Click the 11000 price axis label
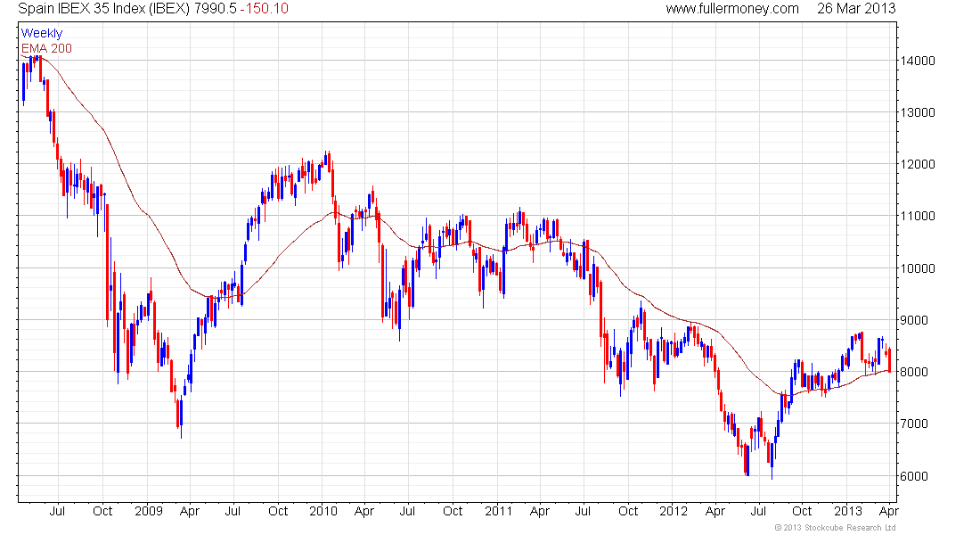 tap(918, 216)
